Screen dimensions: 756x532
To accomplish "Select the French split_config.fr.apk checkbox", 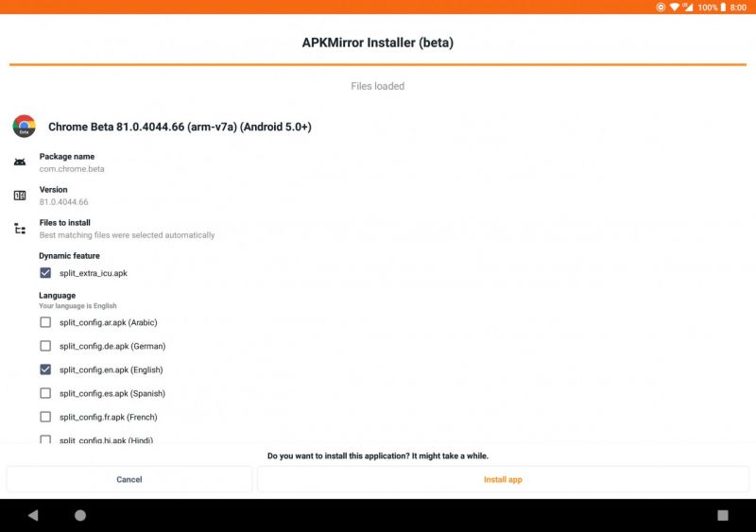I will tap(45, 417).
